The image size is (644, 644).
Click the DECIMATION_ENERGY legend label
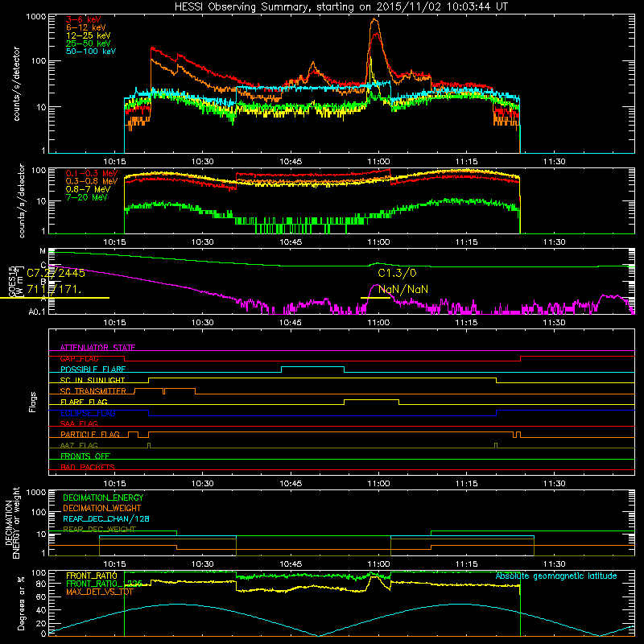[103, 497]
